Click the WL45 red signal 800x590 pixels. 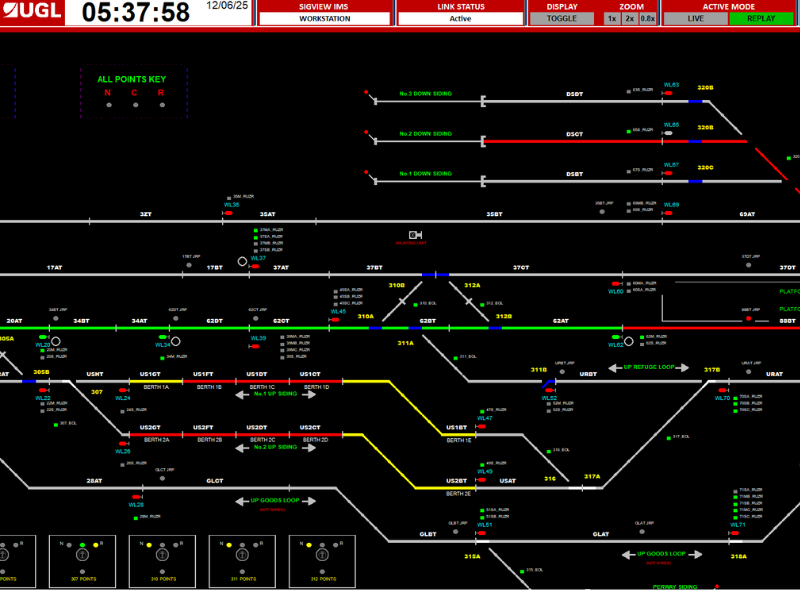coord(335,319)
